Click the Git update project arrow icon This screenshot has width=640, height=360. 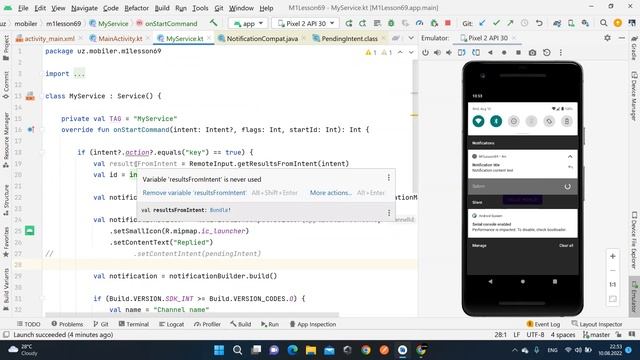[482, 23]
